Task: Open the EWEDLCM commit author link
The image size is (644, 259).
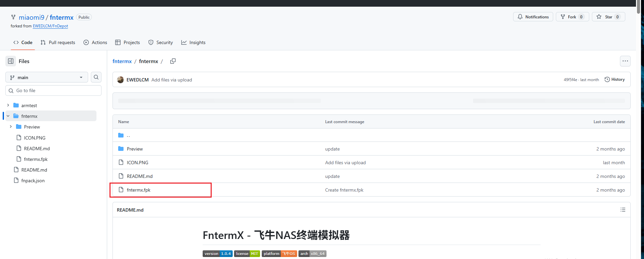Action: pos(138,80)
